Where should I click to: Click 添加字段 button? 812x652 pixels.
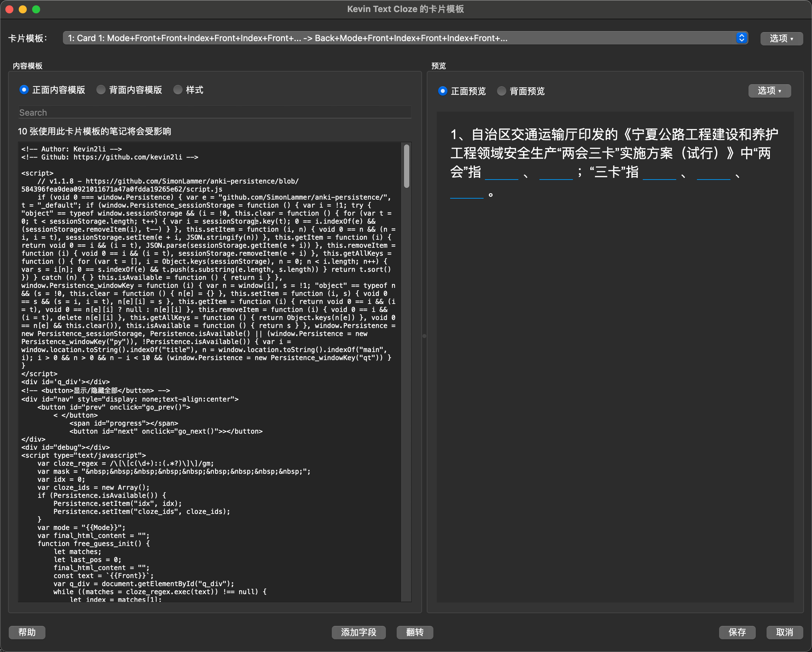point(359,632)
